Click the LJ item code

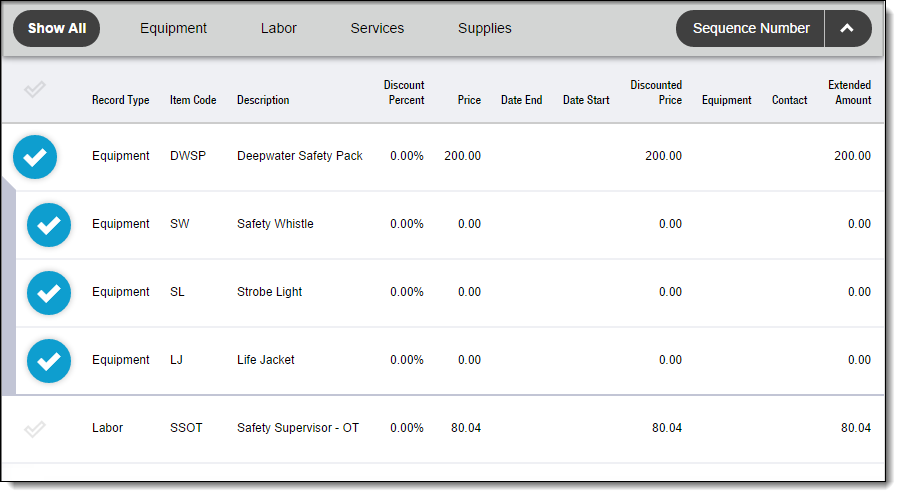(176, 360)
